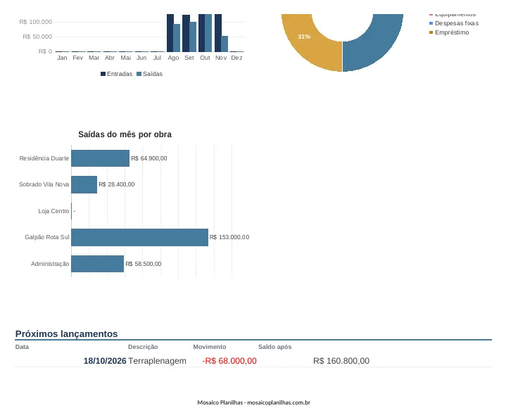Click the -R$ 68.000,00 movement value
Screen dimensions: 506x420
[229, 361]
